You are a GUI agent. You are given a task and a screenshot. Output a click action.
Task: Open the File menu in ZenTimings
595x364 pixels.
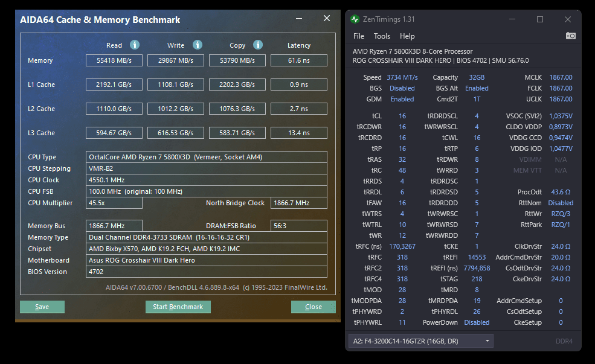click(x=359, y=36)
